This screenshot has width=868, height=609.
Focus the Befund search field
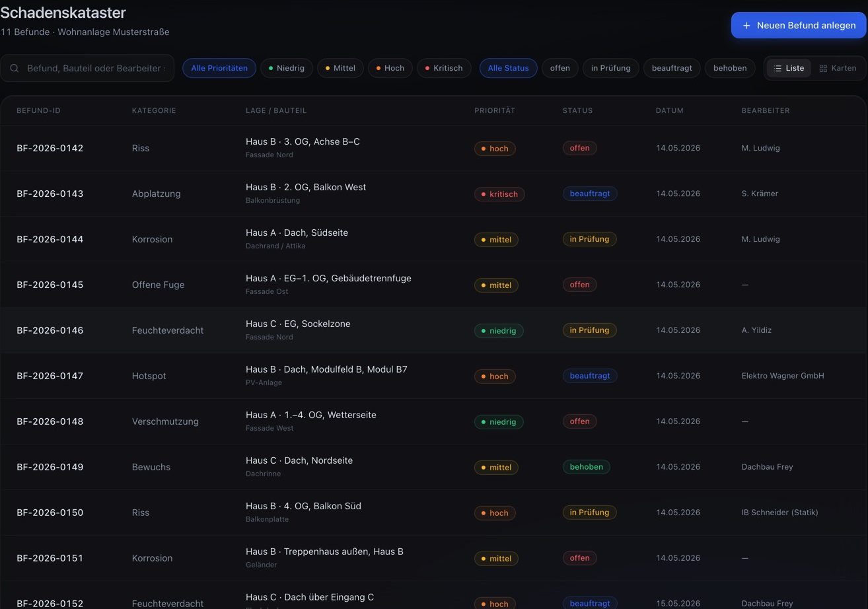coord(87,68)
